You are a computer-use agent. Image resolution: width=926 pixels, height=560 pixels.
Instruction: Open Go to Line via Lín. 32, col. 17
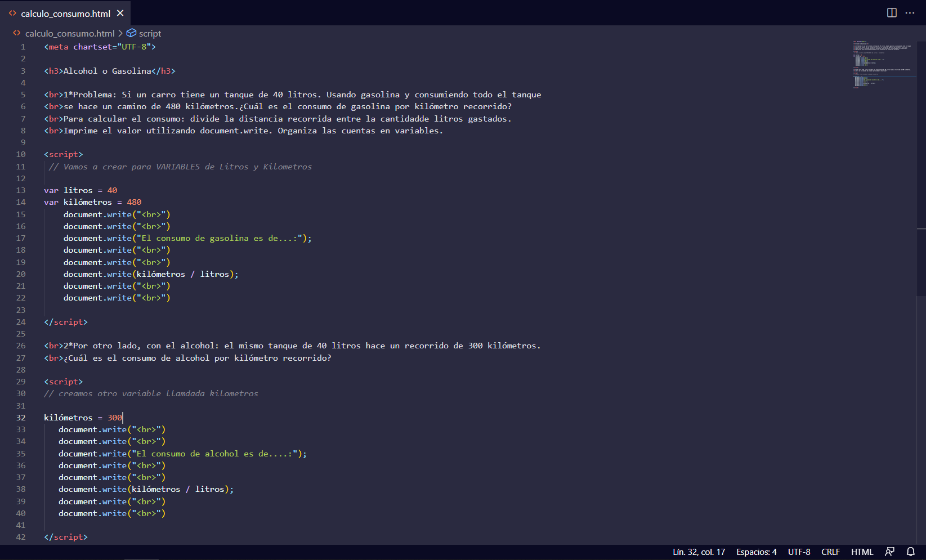coord(699,552)
